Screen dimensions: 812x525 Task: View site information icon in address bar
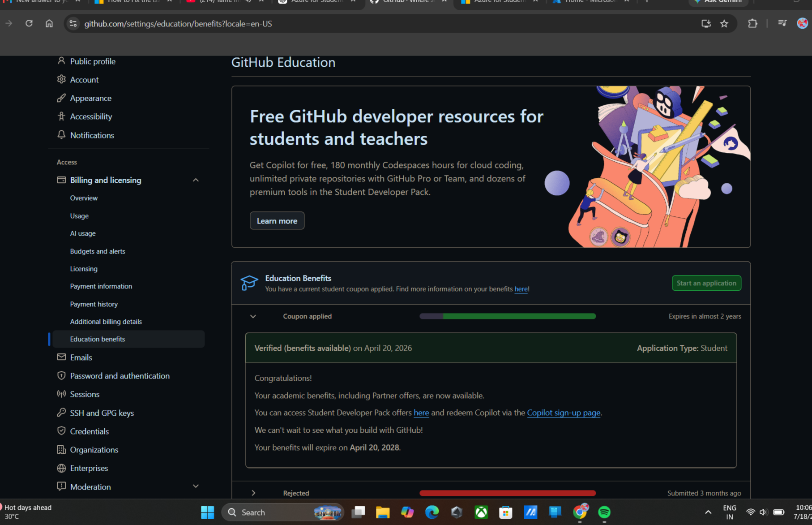coord(73,24)
